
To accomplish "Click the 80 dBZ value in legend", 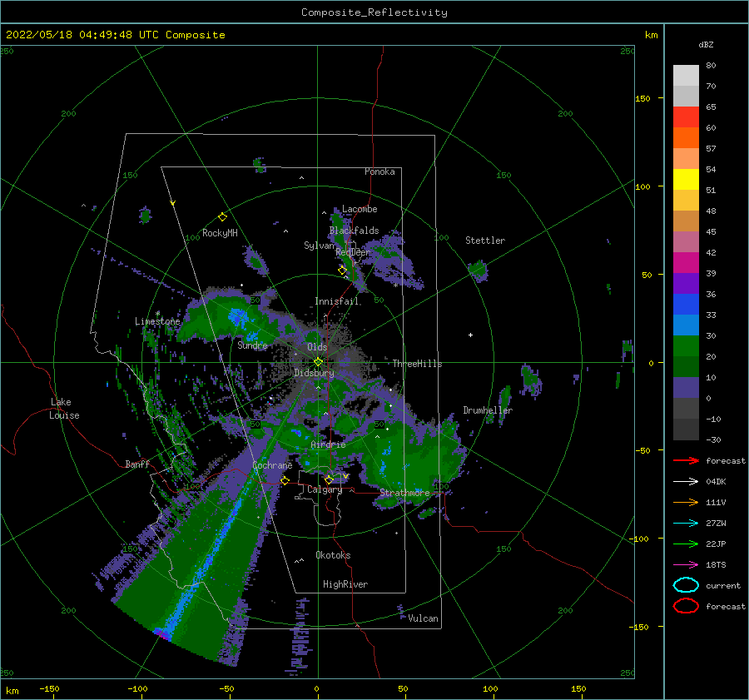I will coord(711,66).
